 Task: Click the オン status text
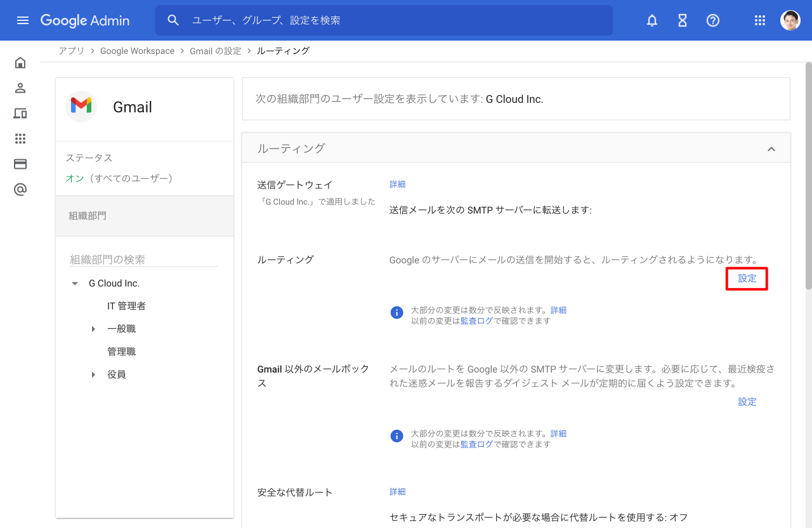point(75,178)
